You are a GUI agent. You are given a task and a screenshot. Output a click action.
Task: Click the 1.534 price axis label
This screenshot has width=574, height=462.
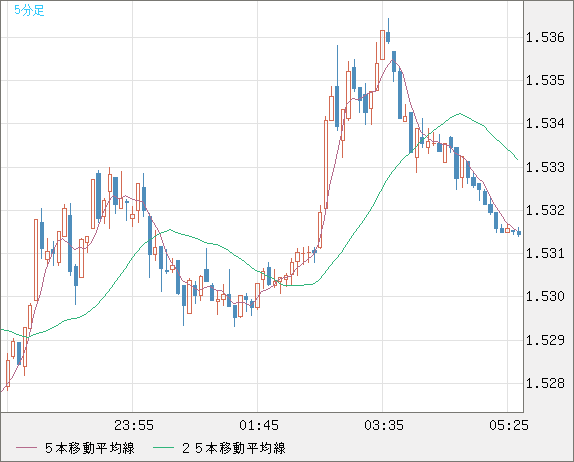pos(545,123)
